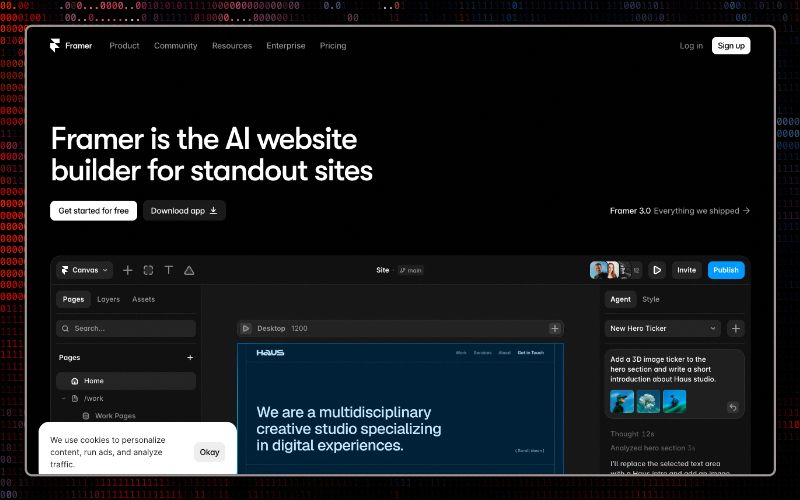This screenshot has height=500, width=800.
Task: Open the Canvas dropdown
Action: click(x=85, y=270)
